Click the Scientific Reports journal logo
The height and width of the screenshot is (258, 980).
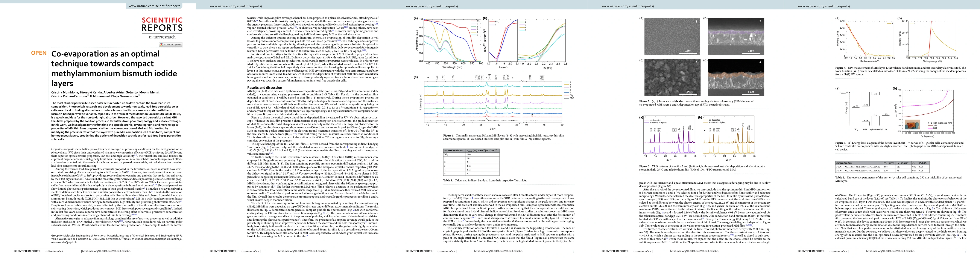coord(162,24)
